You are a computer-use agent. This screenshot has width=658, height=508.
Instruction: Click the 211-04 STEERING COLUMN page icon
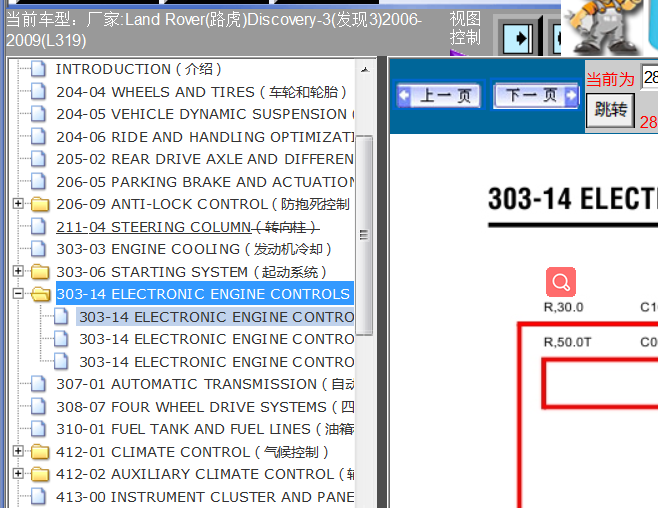click(x=39, y=227)
